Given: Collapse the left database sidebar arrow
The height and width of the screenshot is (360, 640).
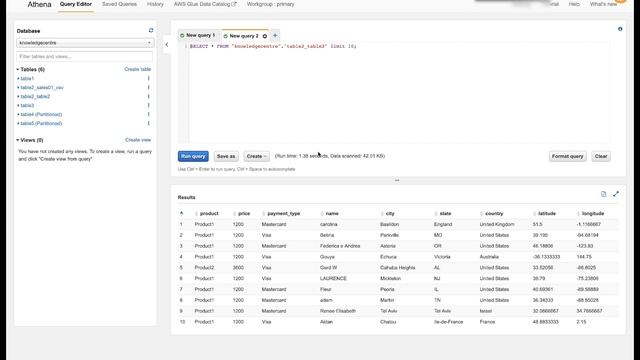Looking at the screenshot, I should click(x=167, y=44).
